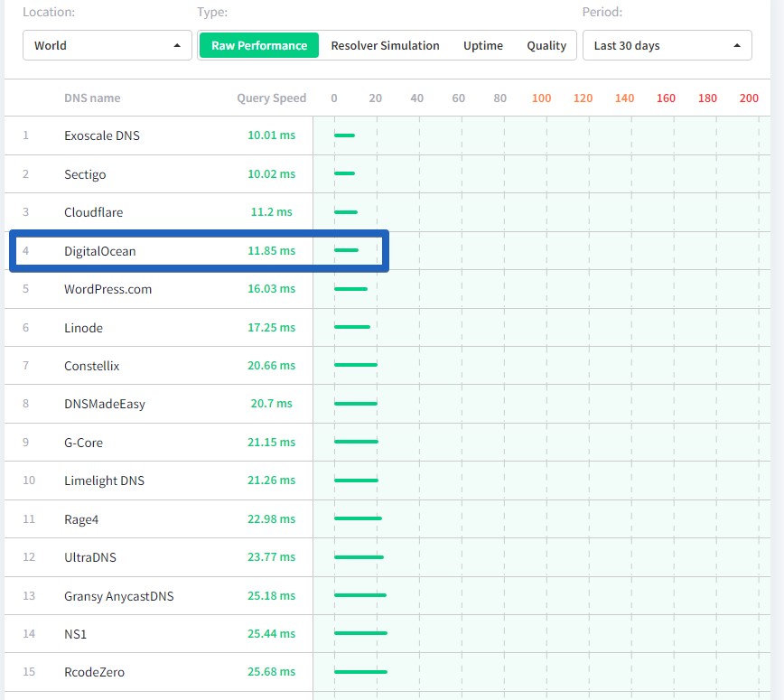
Task: Click G-Core provider name
Action: pyautogui.click(x=83, y=443)
